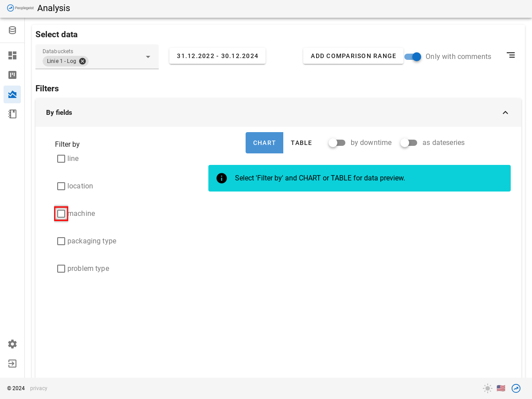Open the settings gear icon
This screenshot has width=532, height=399.
pyautogui.click(x=12, y=344)
